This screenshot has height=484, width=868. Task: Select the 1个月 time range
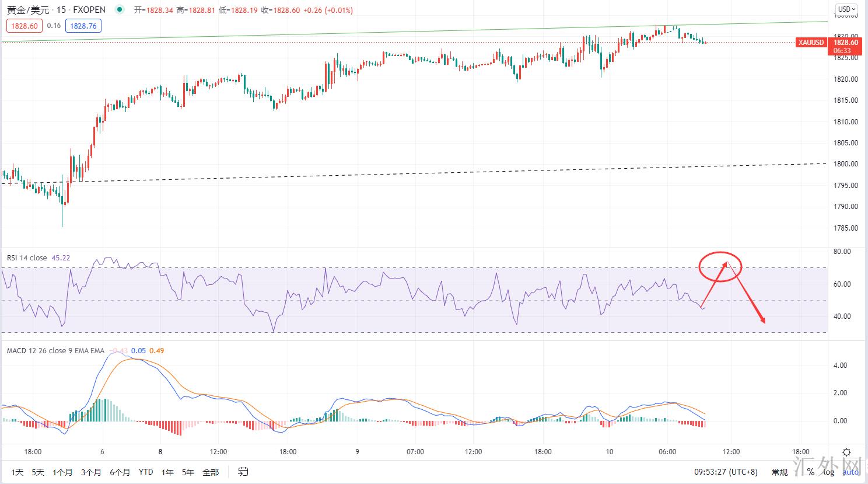pyautogui.click(x=62, y=472)
